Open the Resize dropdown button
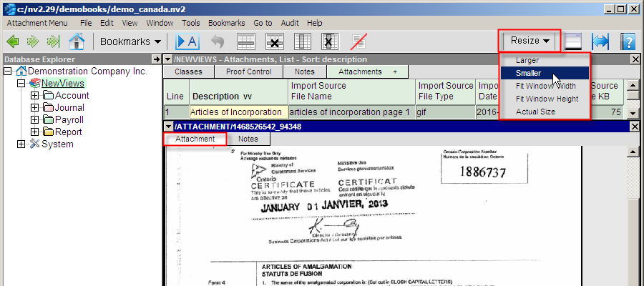Screen dimensions: 644x286 pos(530,41)
